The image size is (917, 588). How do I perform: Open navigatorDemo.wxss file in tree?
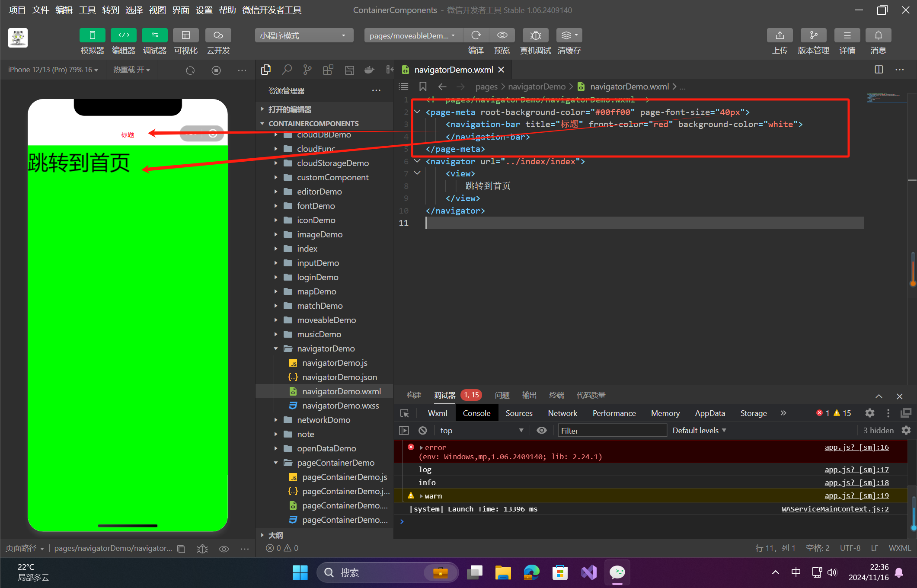click(x=340, y=406)
